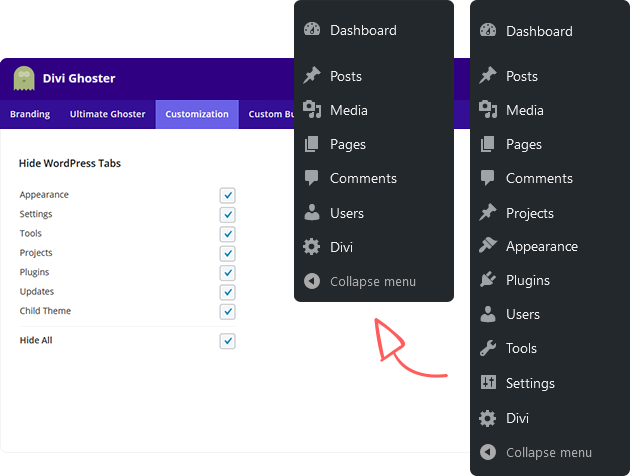Open Plugins label in full menu
This screenshot has width=630, height=476.
pyautogui.click(x=528, y=280)
